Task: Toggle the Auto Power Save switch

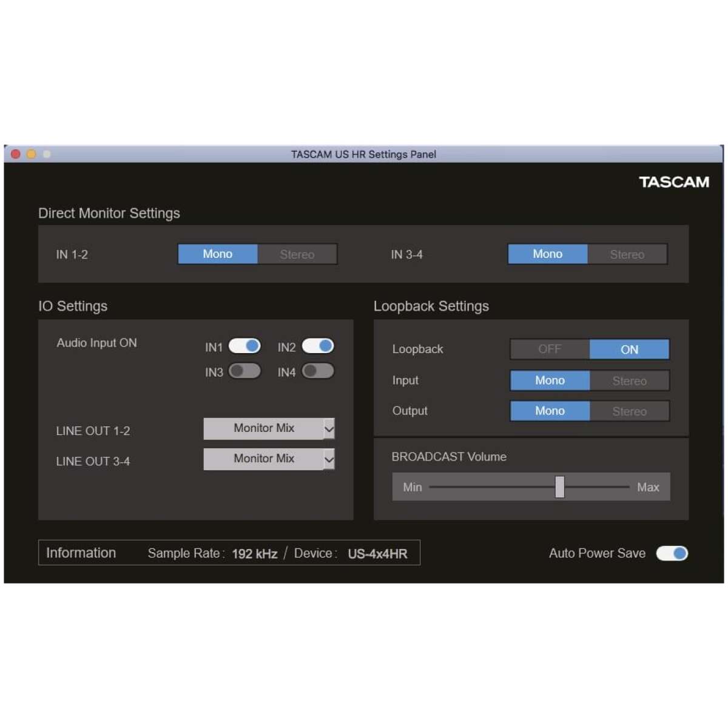Action: [672, 553]
